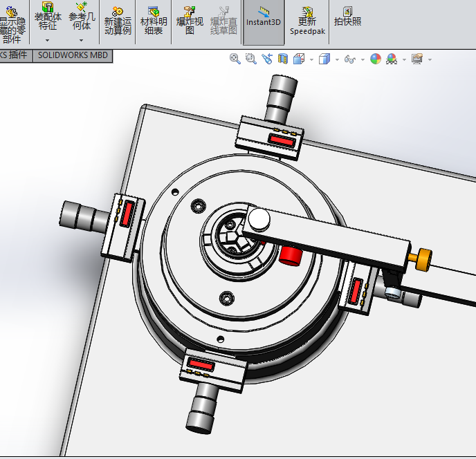
Task: Open the SOLIDWORKS 插件 add-ins tab
Action: pos(14,55)
